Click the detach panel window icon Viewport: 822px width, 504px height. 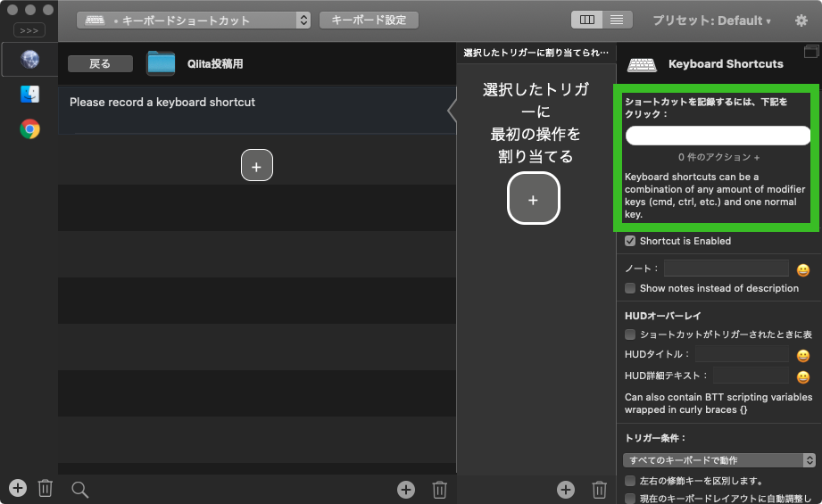[x=811, y=52]
